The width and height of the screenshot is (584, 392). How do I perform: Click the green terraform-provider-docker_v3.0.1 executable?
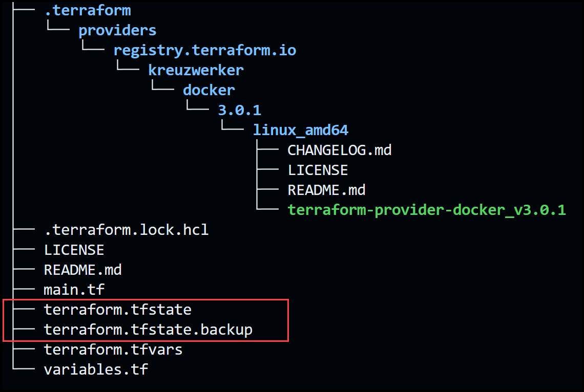[427, 210]
